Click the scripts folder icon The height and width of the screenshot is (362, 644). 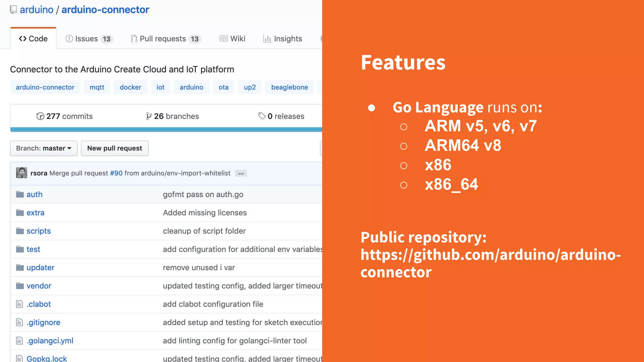pyautogui.click(x=20, y=231)
